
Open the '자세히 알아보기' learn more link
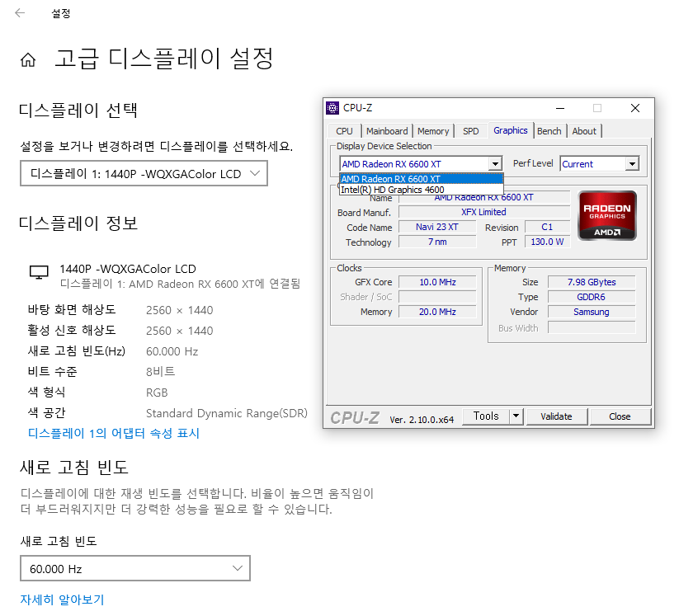(x=63, y=600)
